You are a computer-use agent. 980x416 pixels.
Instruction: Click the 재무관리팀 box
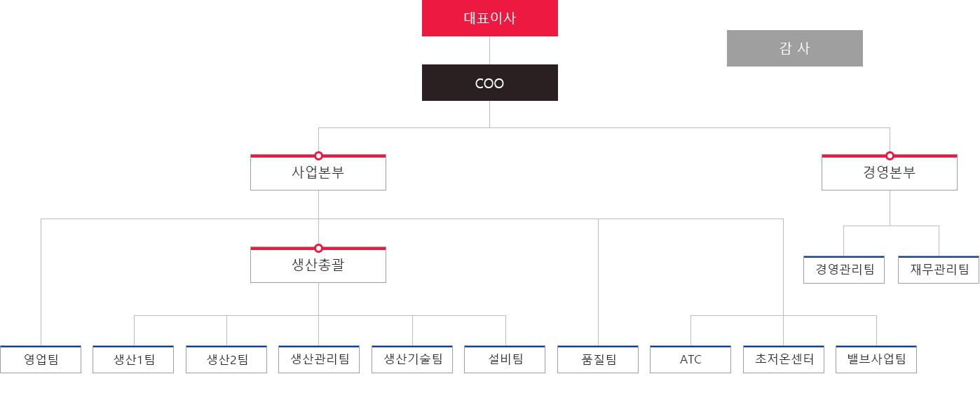(x=939, y=270)
